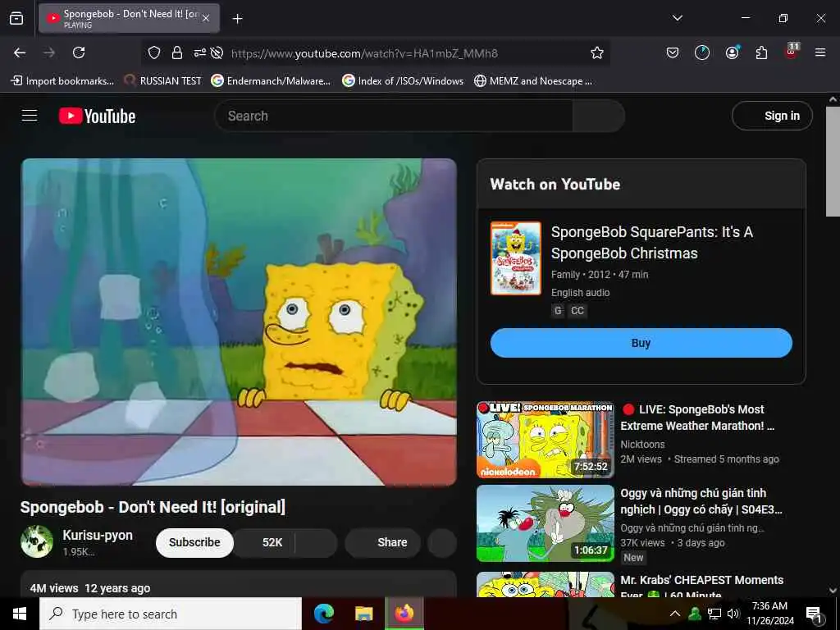Click scrollbar down arrow

[833, 591]
